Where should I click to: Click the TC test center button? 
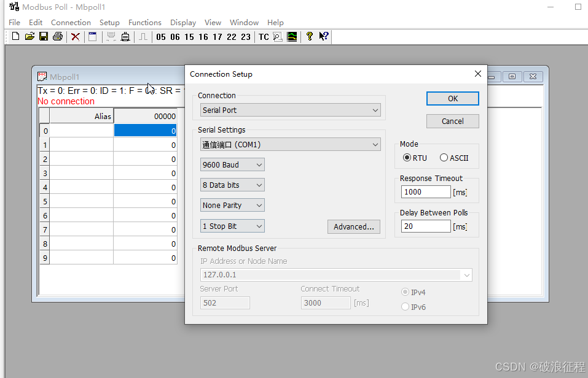point(264,37)
